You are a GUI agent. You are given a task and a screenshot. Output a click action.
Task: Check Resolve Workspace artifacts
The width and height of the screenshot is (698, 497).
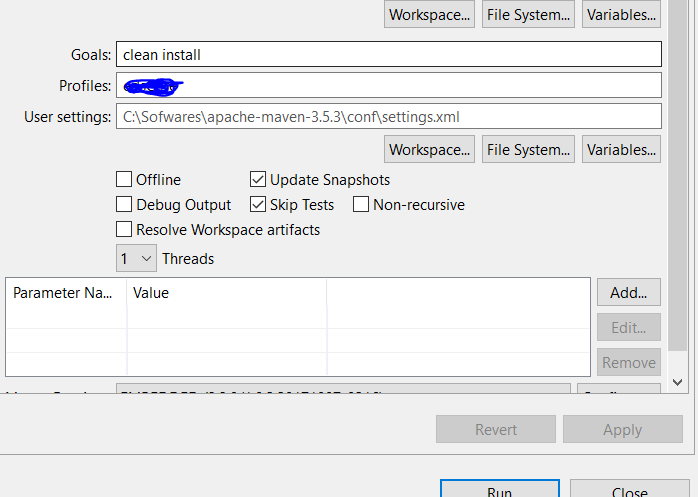[124, 230]
